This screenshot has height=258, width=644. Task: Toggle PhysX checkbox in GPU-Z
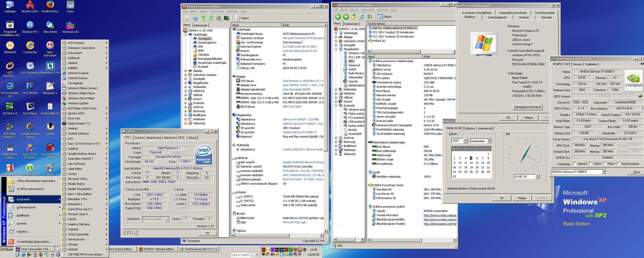click(604, 164)
